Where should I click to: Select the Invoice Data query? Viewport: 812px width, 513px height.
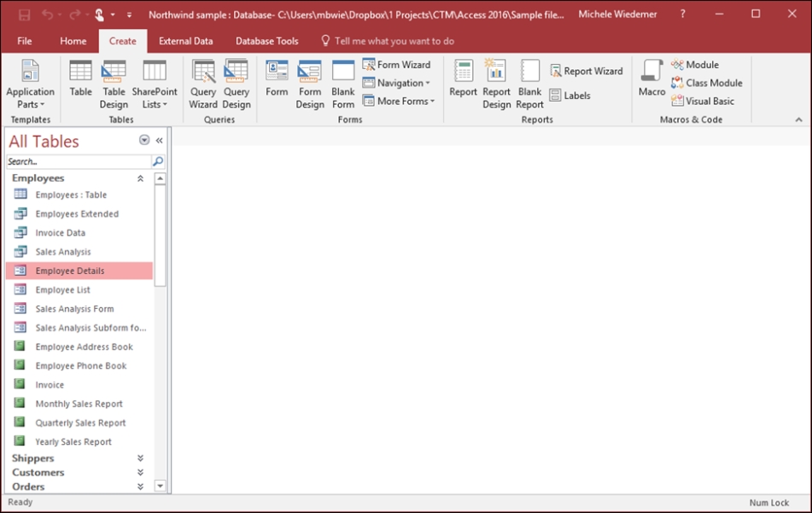[x=79, y=233]
